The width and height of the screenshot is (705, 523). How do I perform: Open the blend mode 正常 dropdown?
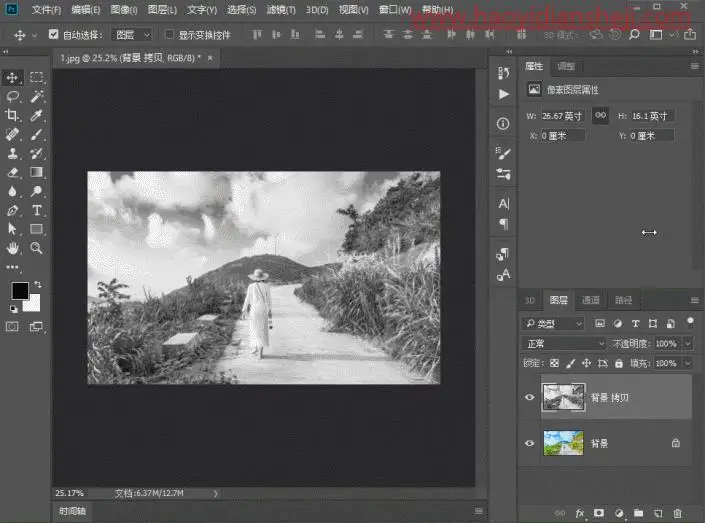564,344
